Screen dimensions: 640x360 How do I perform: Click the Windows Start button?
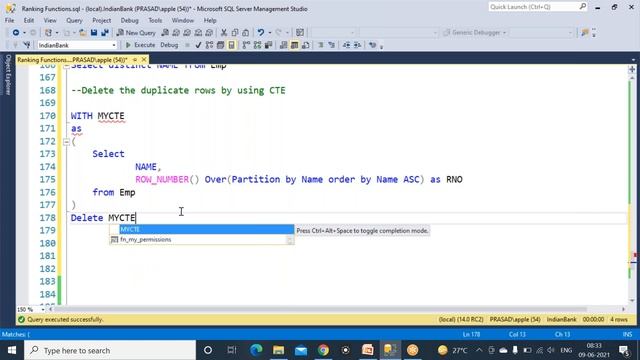12,350
